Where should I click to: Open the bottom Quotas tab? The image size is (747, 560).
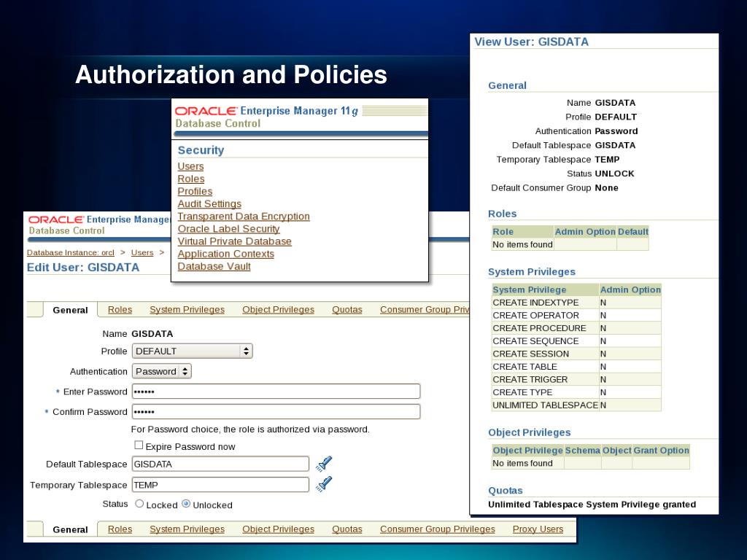point(347,529)
